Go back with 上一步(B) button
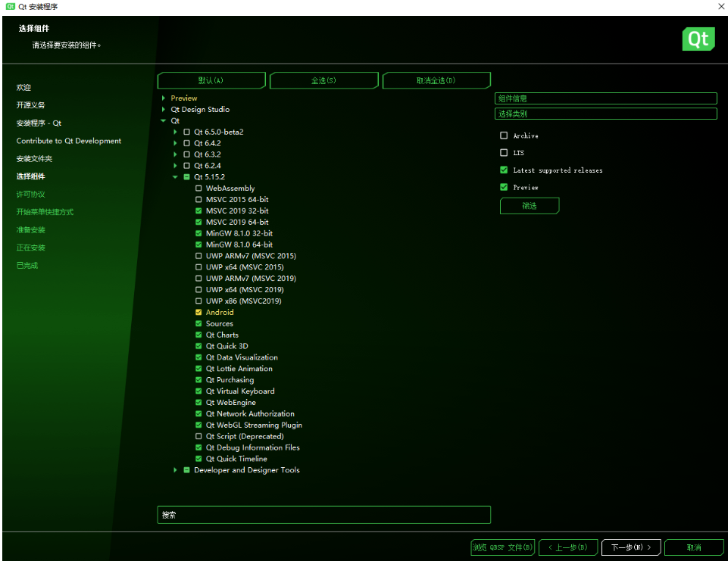This screenshot has width=728, height=561. point(568,547)
